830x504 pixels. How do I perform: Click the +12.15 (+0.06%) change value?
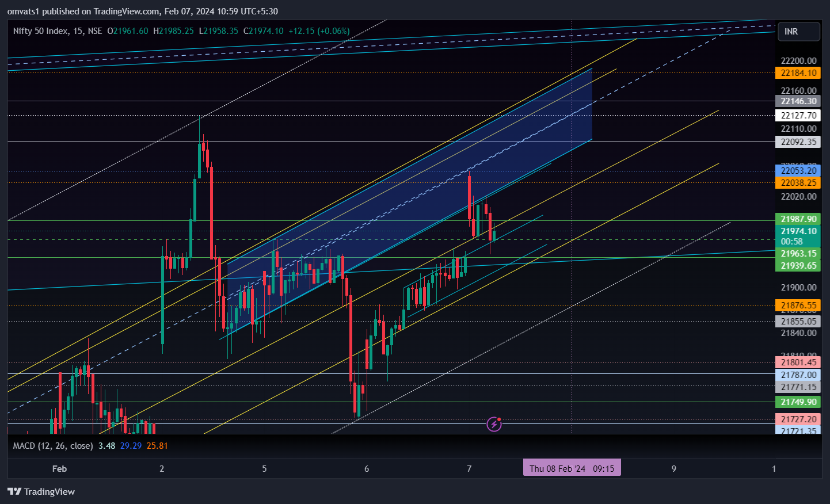pos(319,31)
